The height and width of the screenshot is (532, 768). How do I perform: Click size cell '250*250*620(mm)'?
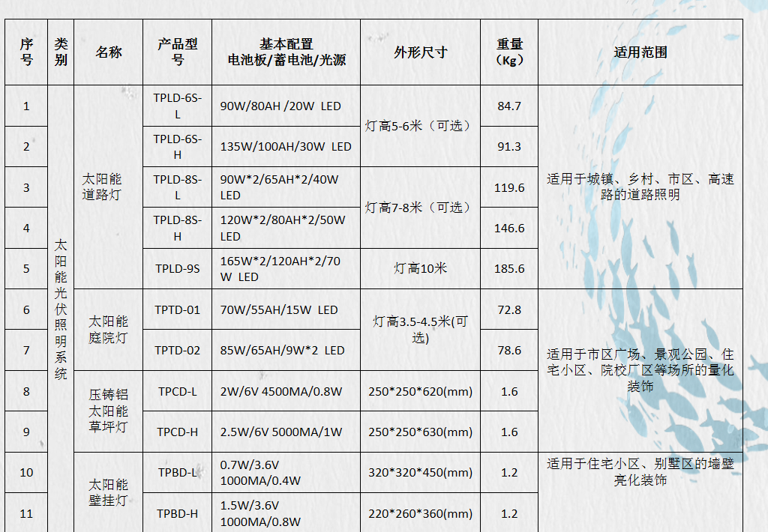420,391
